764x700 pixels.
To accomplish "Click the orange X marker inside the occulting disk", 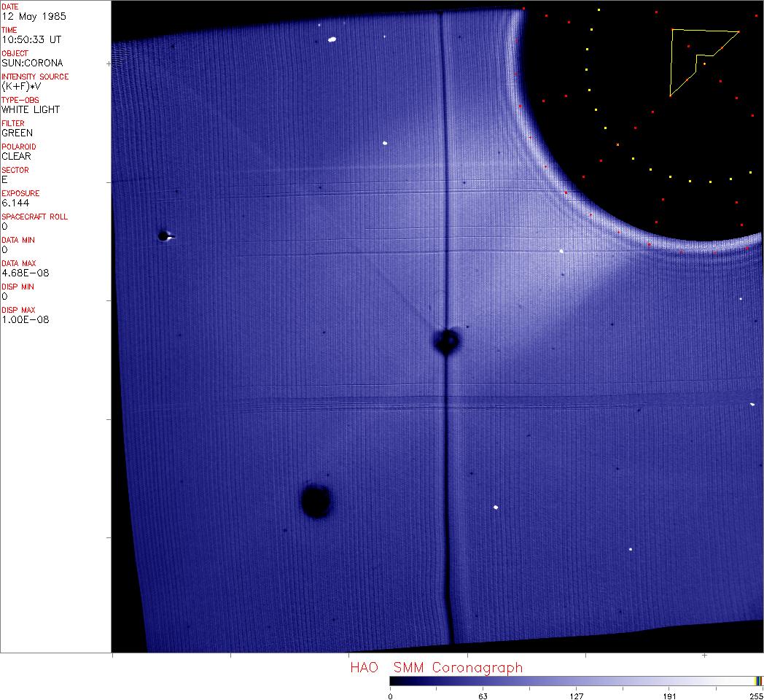I will [x=617, y=145].
